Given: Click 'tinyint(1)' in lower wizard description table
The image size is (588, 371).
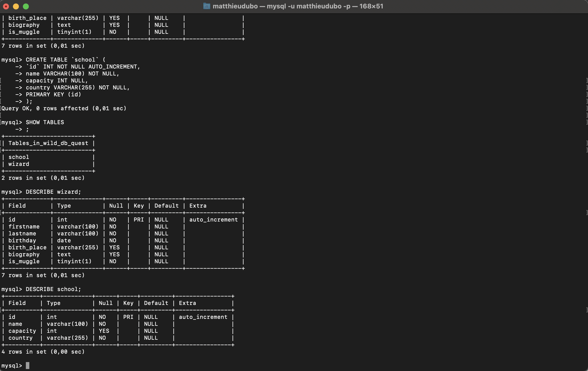Looking at the screenshot, I should coord(74,261).
